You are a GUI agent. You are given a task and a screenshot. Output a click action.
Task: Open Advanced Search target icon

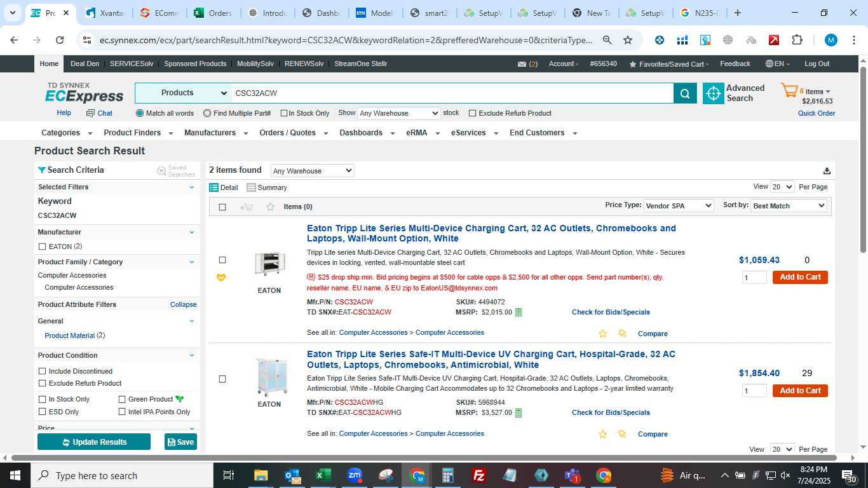pos(713,93)
